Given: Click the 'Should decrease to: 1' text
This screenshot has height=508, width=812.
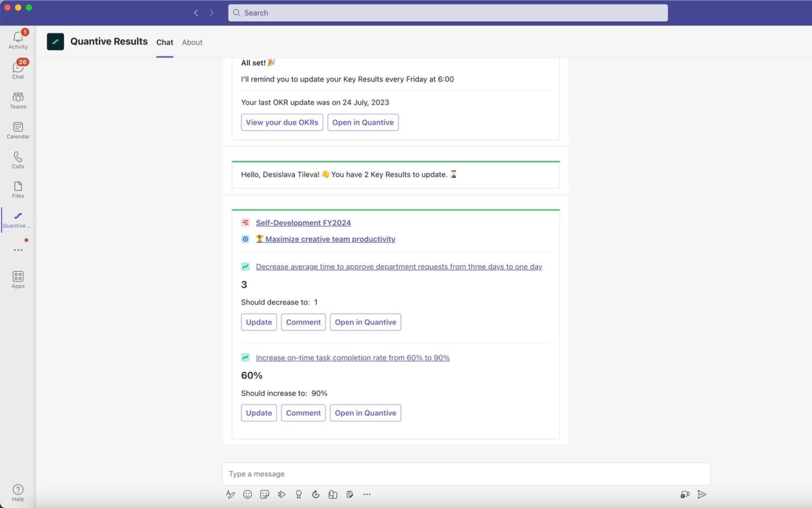Looking at the screenshot, I should [279, 302].
